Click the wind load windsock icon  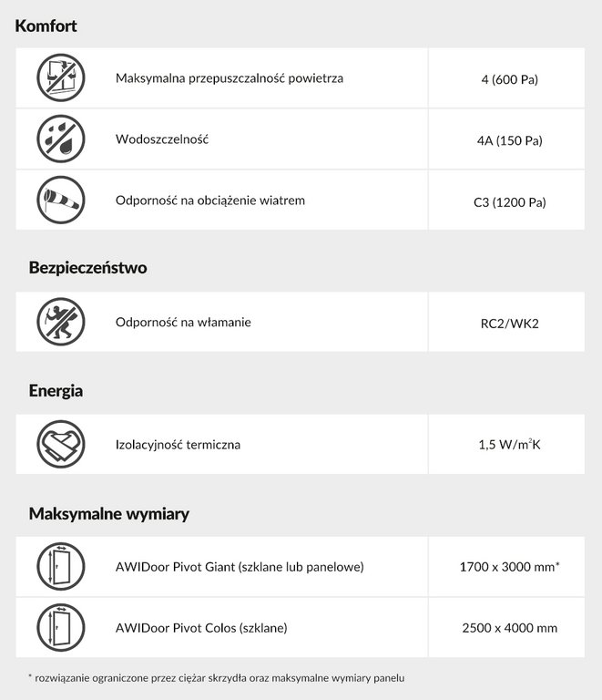click(60, 201)
